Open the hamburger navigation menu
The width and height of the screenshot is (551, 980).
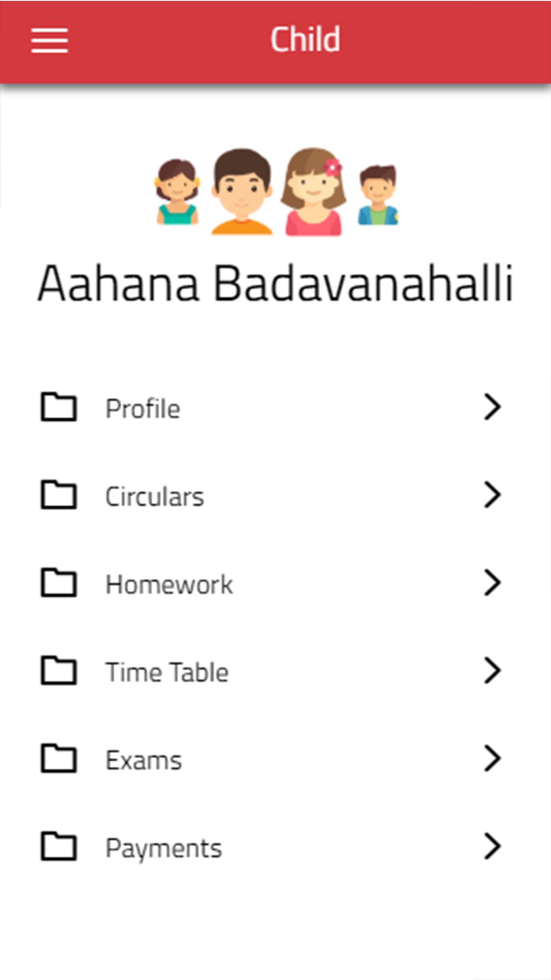49,40
